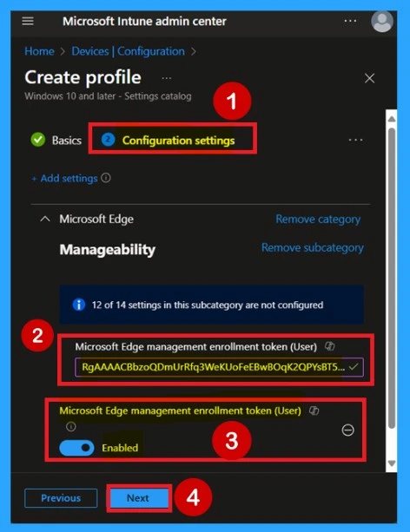Click the vertical scrollbar thumb
Viewport: 410px width, 532px height.
click(x=392, y=279)
